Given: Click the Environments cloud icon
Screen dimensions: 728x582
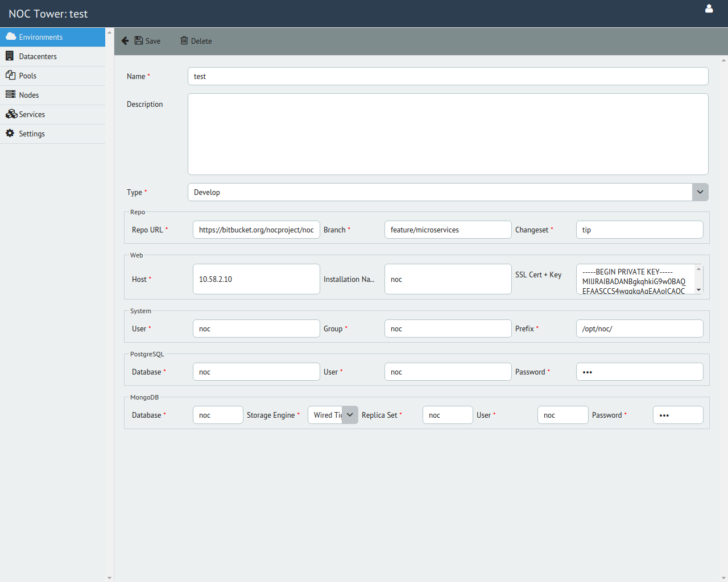Looking at the screenshot, I should (11, 36).
